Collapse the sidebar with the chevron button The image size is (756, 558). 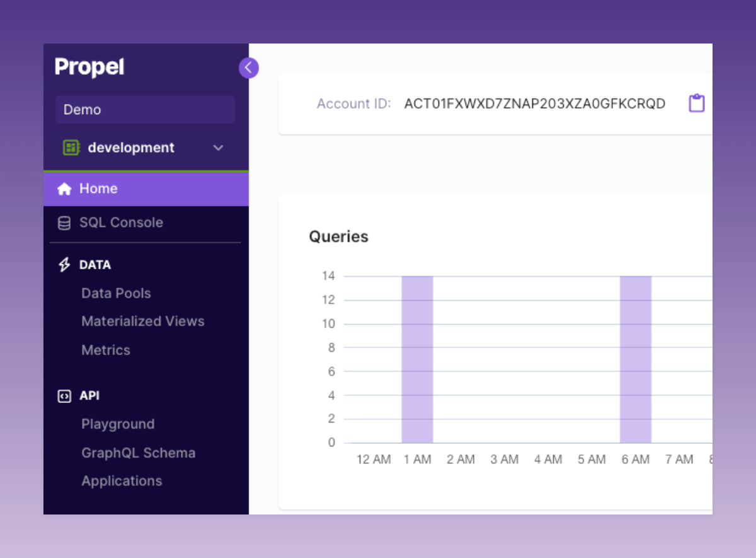click(x=249, y=67)
